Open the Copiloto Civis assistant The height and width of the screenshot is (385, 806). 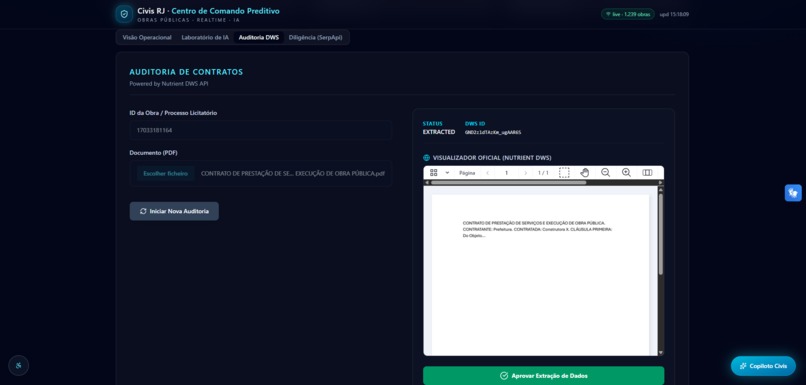tap(763, 366)
